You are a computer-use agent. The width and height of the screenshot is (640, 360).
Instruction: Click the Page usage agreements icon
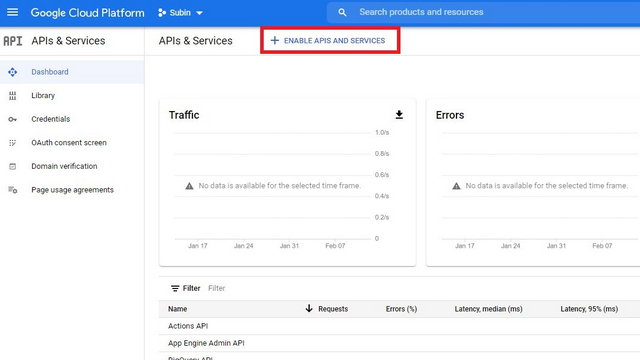pos(13,190)
